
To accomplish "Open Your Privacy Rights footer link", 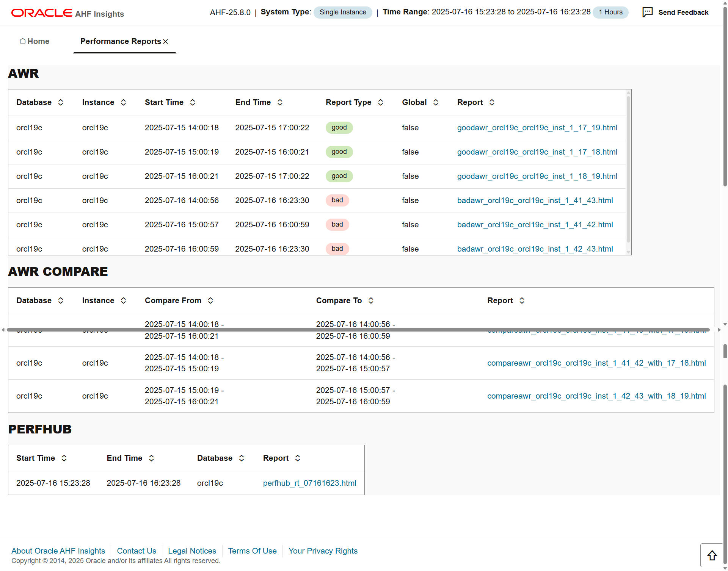I will click(x=323, y=551).
